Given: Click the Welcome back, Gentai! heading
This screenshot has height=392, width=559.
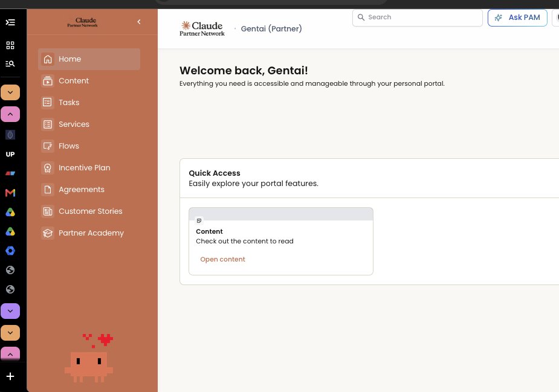Looking at the screenshot, I should click(244, 71).
